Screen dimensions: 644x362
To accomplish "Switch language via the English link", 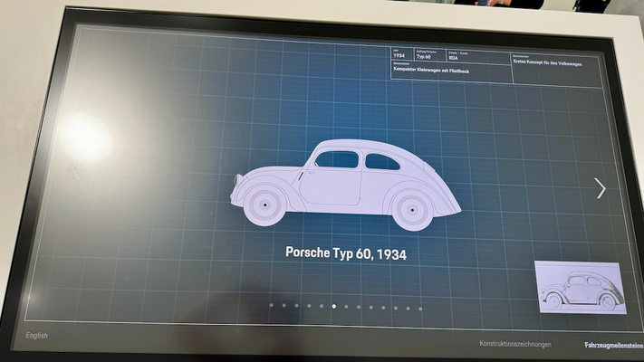I will (x=37, y=336).
